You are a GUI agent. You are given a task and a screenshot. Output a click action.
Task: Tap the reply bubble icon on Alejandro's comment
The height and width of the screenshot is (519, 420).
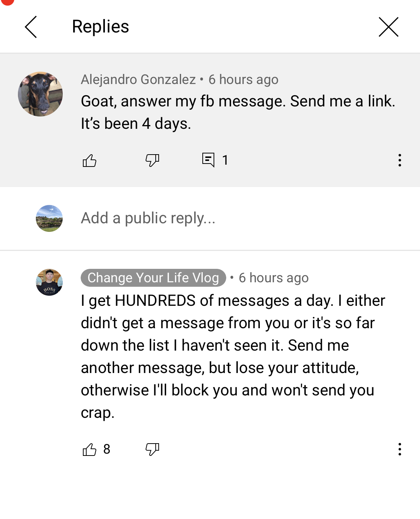click(x=208, y=160)
